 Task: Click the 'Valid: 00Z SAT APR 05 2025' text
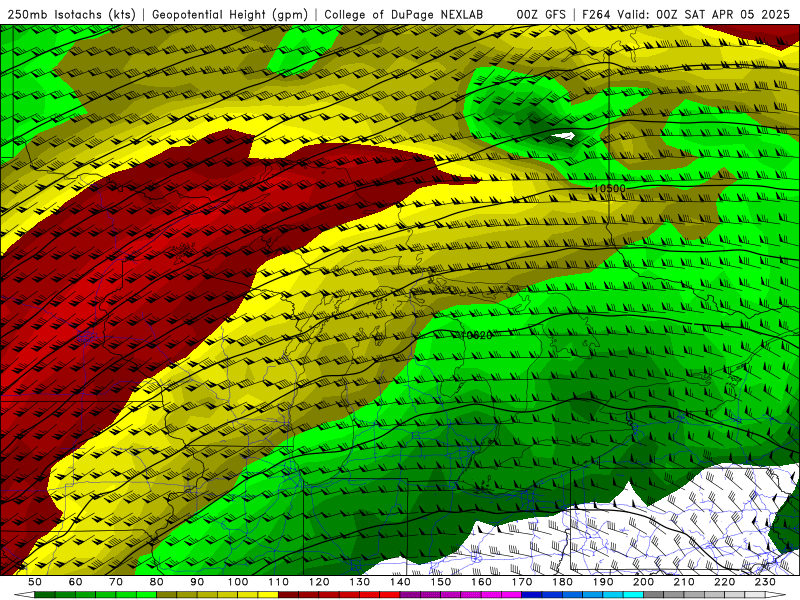click(704, 14)
